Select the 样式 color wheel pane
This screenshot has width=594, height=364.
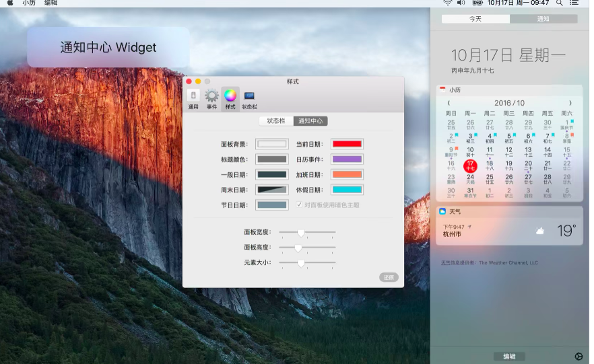tap(230, 98)
